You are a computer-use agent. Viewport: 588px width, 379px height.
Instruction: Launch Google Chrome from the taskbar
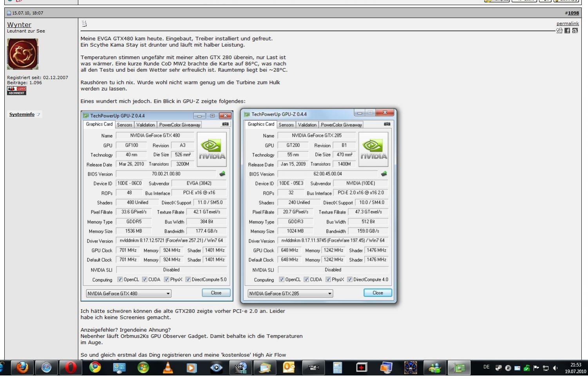[95, 368]
